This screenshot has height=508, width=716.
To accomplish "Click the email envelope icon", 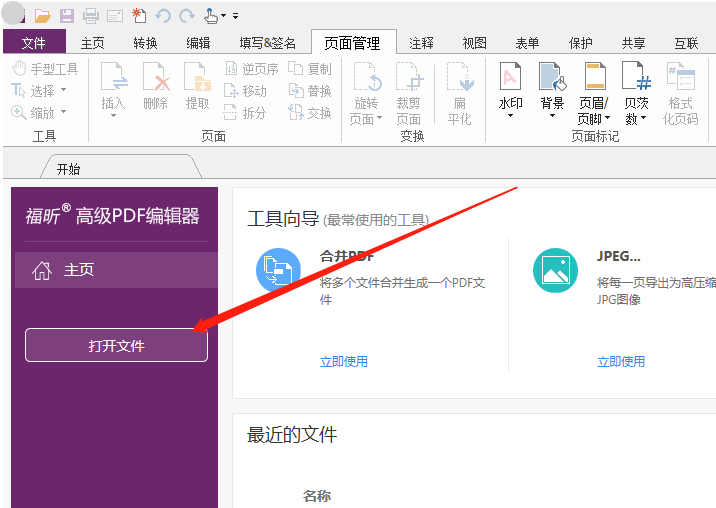I will (115, 16).
